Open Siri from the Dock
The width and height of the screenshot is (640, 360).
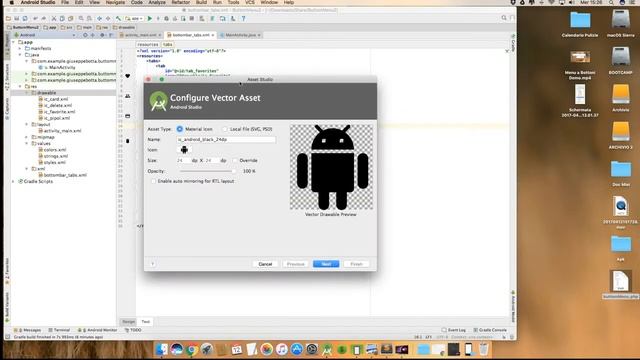(177, 349)
